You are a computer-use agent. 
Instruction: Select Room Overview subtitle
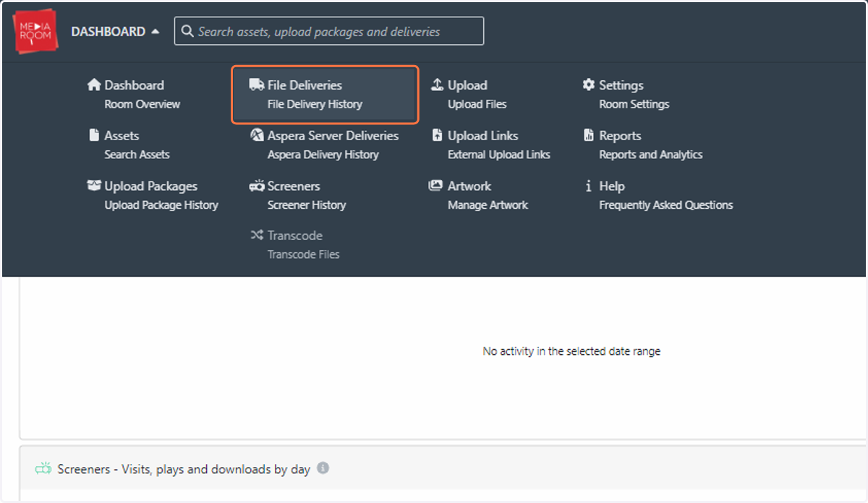(142, 104)
